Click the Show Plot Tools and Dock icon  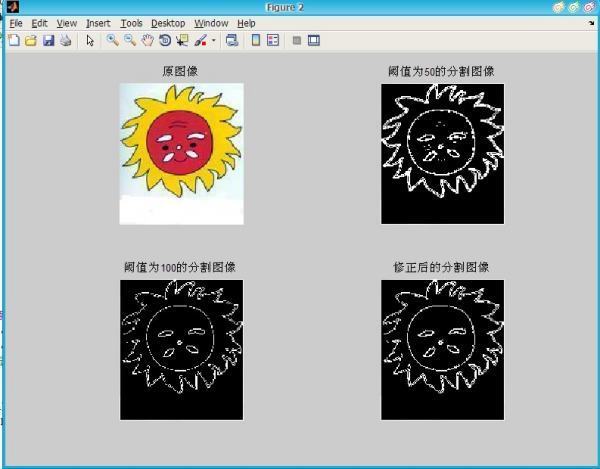pos(314,40)
